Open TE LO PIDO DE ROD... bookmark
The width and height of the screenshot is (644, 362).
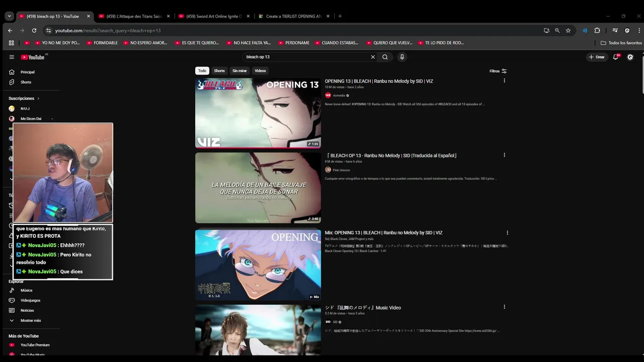[441, 43]
